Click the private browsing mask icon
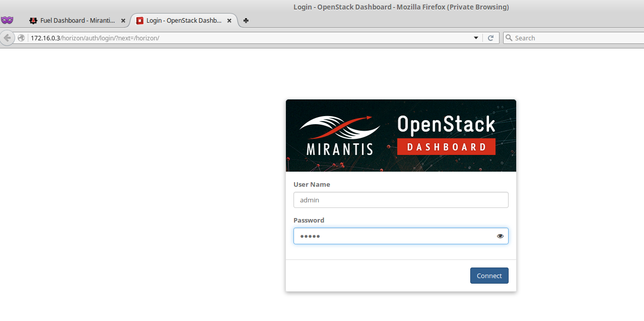Screen dimensions: 644x321 pyautogui.click(x=7, y=20)
